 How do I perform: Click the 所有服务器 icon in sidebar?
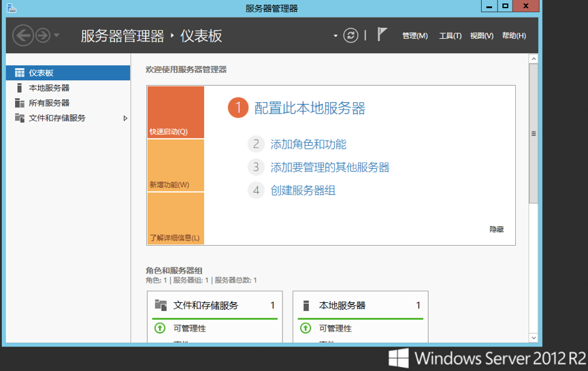[20, 103]
